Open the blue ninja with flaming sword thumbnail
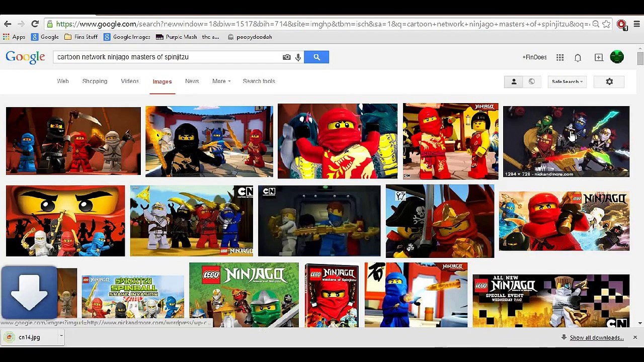Viewport: 644px width, 362px height. [x=416, y=295]
